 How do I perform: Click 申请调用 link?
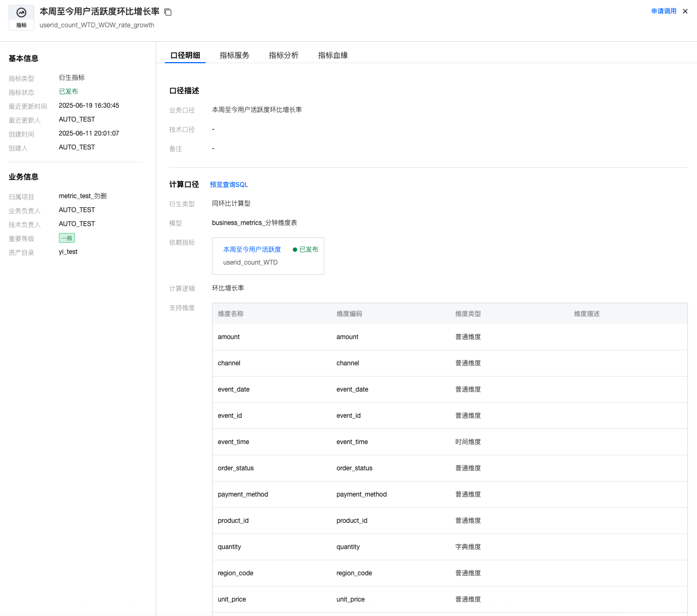(663, 11)
